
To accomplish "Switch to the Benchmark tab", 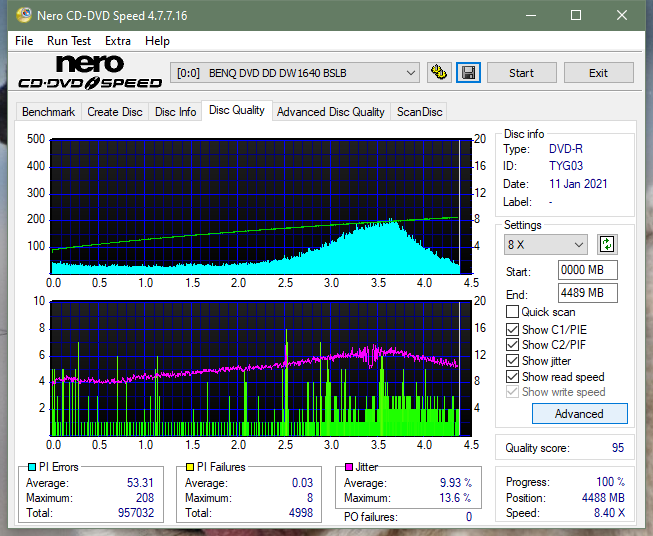I will (x=49, y=112).
